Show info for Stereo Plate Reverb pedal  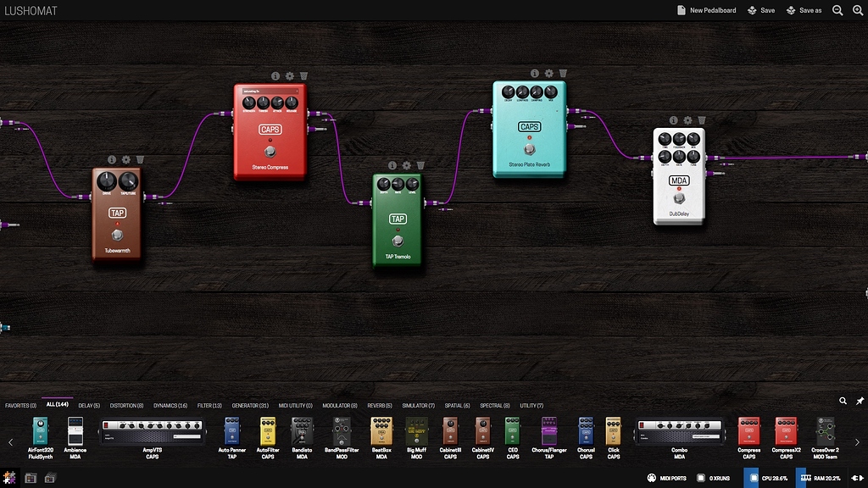pos(535,74)
